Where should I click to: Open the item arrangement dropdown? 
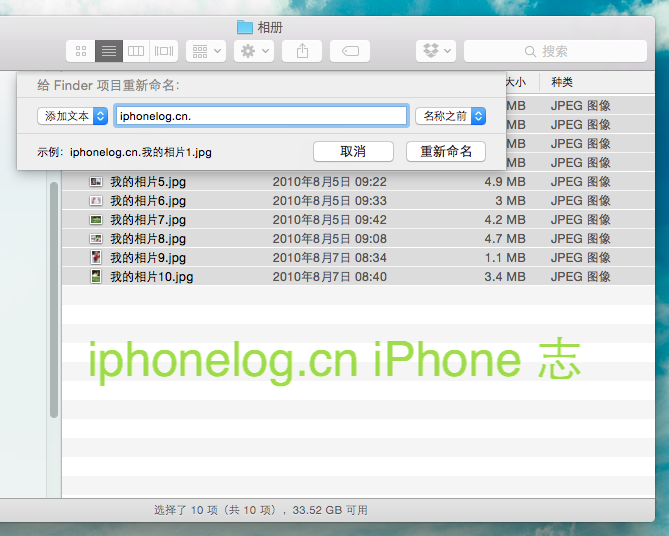(x=206, y=51)
